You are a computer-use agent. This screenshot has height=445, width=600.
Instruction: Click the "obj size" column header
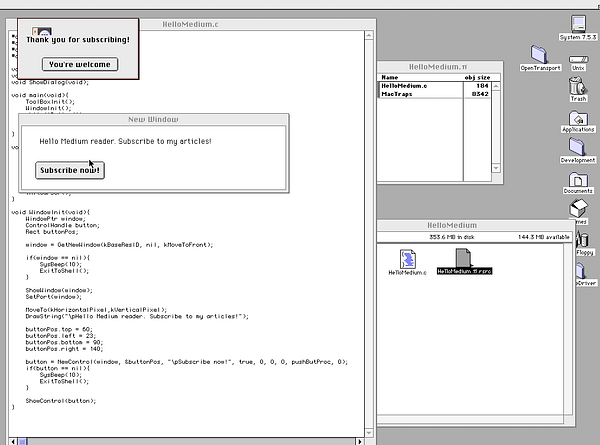tap(477, 77)
